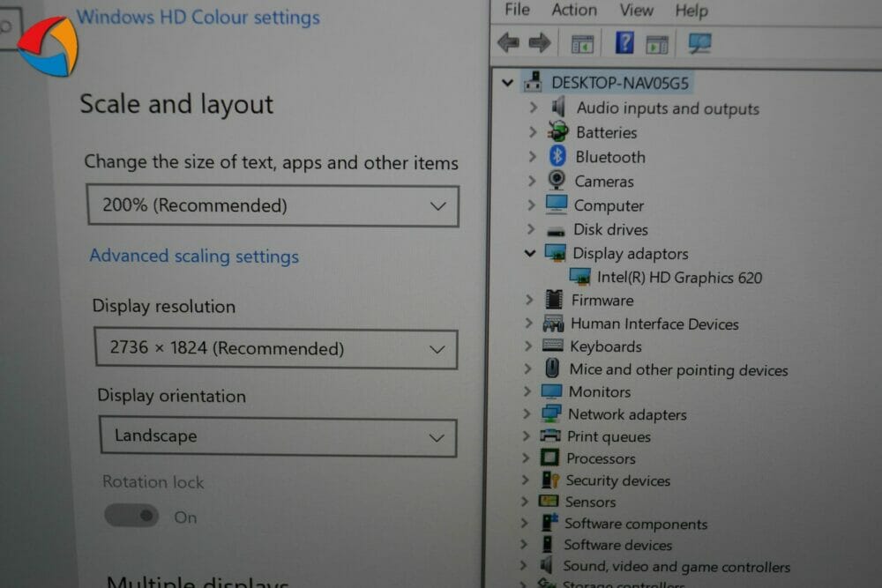
Task: Click the Forward arrow in Device Manager toolbar
Action: coord(540,42)
